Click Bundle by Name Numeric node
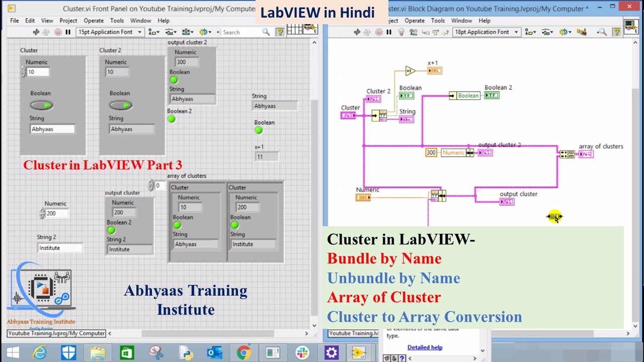 pyautogui.click(x=457, y=153)
